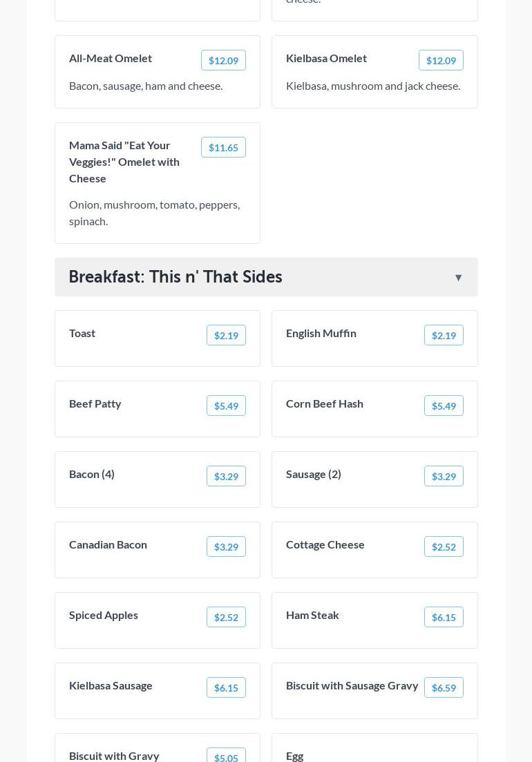This screenshot has width=532, height=762.
Task: Click Biscuit with Sausage Gravy $6.59 price
Action: (444, 688)
